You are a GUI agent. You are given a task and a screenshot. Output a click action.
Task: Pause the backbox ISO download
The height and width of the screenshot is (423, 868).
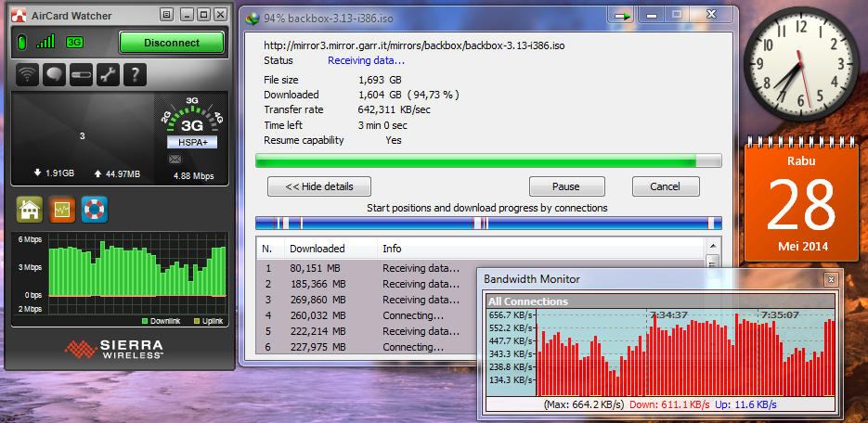[566, 186]
